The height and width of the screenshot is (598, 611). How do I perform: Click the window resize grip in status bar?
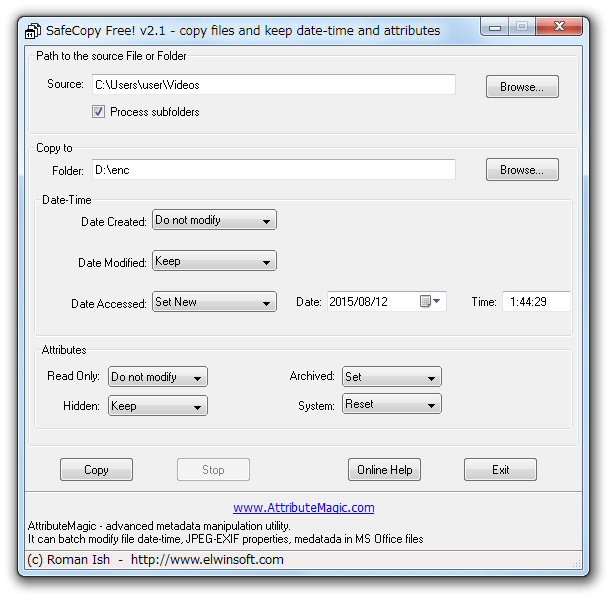(x=577, y=563)
